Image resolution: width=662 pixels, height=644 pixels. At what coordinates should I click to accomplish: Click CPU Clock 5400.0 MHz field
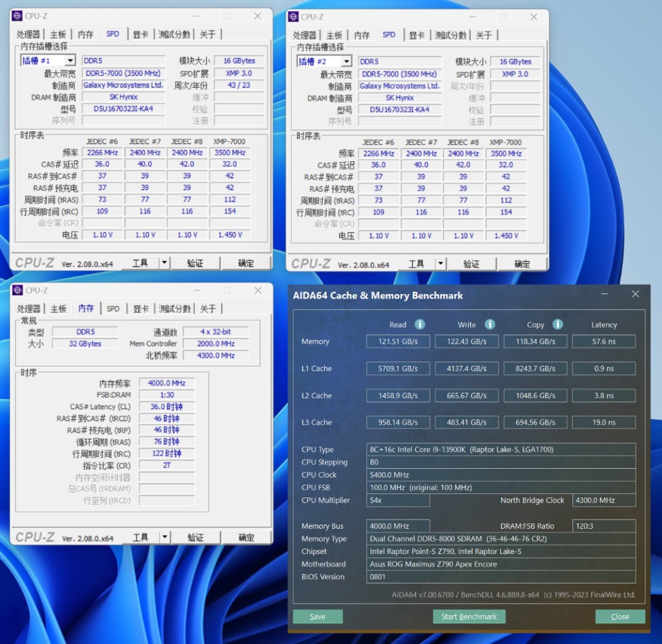(x=501, y=475)
